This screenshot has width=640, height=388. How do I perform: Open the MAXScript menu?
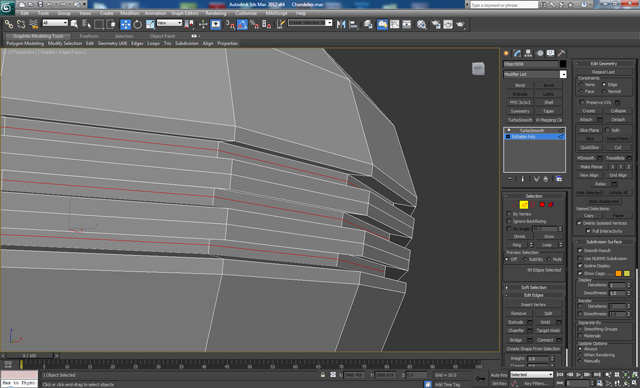click(x=276, y=13)
